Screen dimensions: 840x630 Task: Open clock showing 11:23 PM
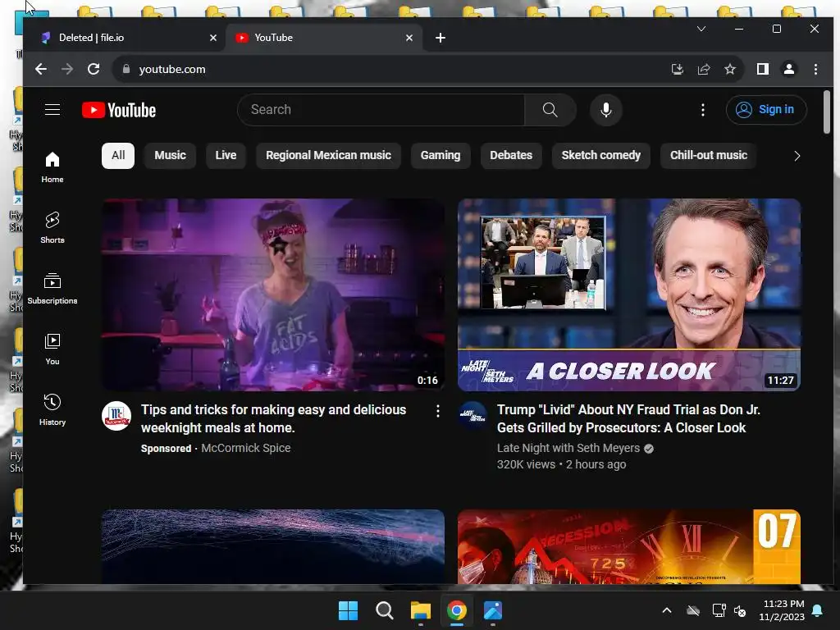[x=782, y=610]
